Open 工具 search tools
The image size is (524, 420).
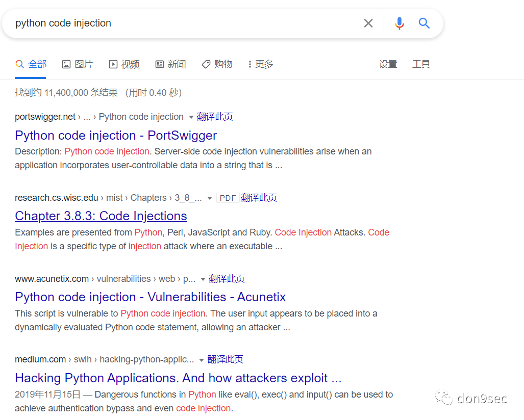pos(421,64)
